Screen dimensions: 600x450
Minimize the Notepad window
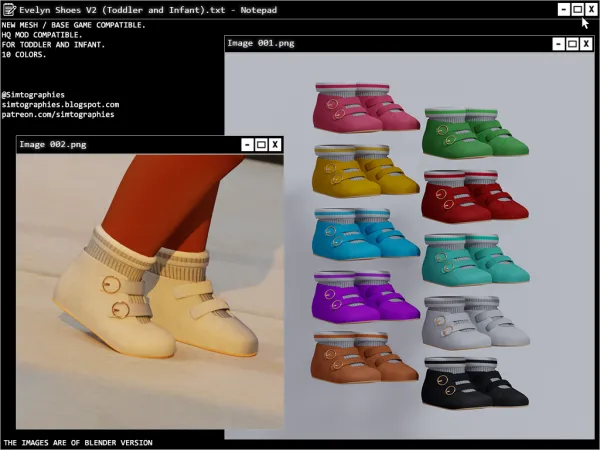point(563,9)
